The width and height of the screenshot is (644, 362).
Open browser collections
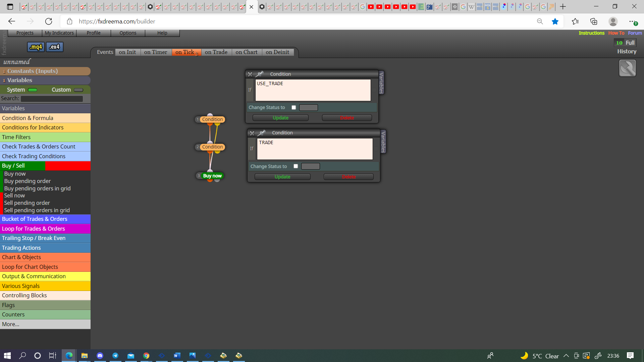click(x=594, y=21)
